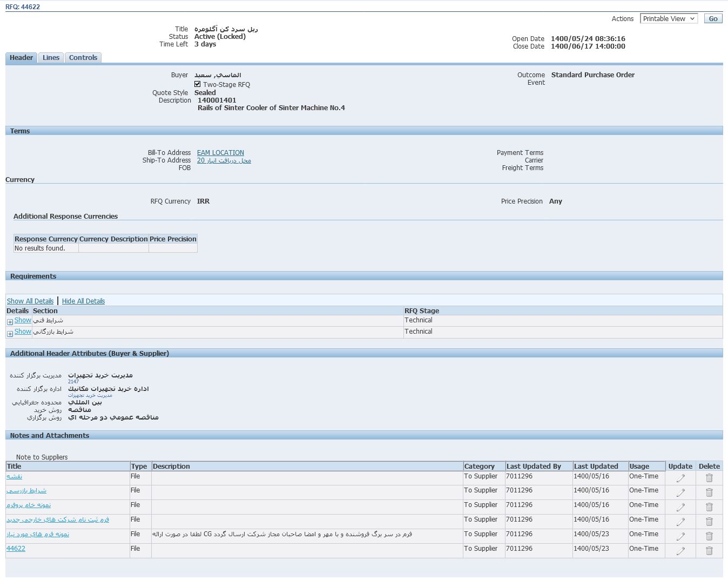
Task: Click update pencil for نمونه فرم های مورد نیاز
Action: pyautogui.click(x=680, y=536)
